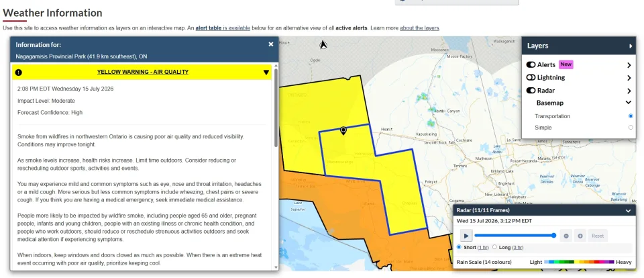Click the Radar (11/11 Frames) title

483,210
